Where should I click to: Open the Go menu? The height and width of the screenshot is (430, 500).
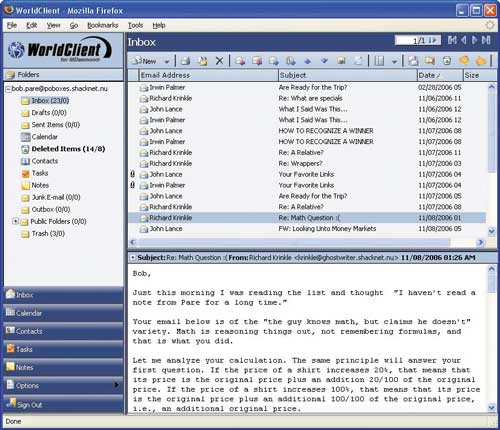[74, 25]
